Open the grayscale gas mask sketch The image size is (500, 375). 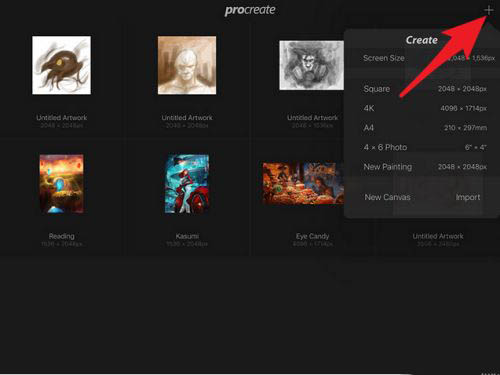point(311,65)
